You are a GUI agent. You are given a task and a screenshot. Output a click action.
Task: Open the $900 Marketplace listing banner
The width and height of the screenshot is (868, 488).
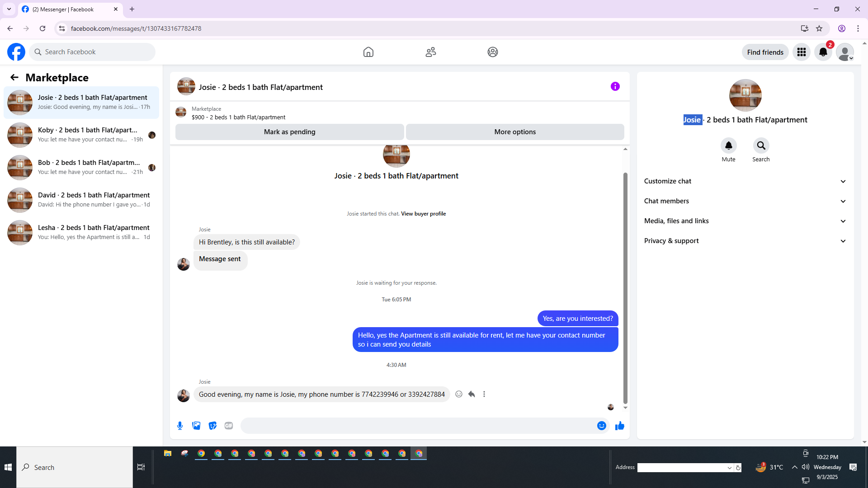tap(400, 113)
